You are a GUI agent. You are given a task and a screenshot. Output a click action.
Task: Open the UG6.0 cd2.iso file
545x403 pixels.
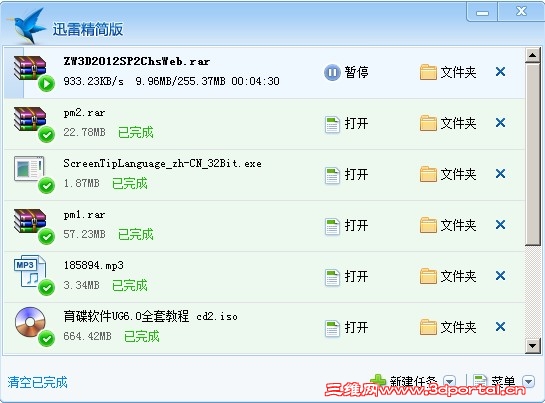pos(347,328)
